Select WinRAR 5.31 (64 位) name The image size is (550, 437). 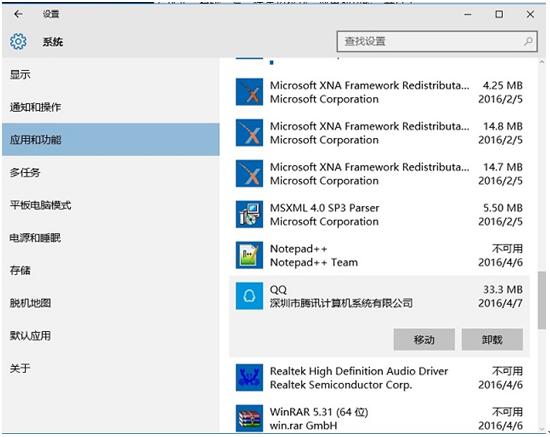(319, 412)
